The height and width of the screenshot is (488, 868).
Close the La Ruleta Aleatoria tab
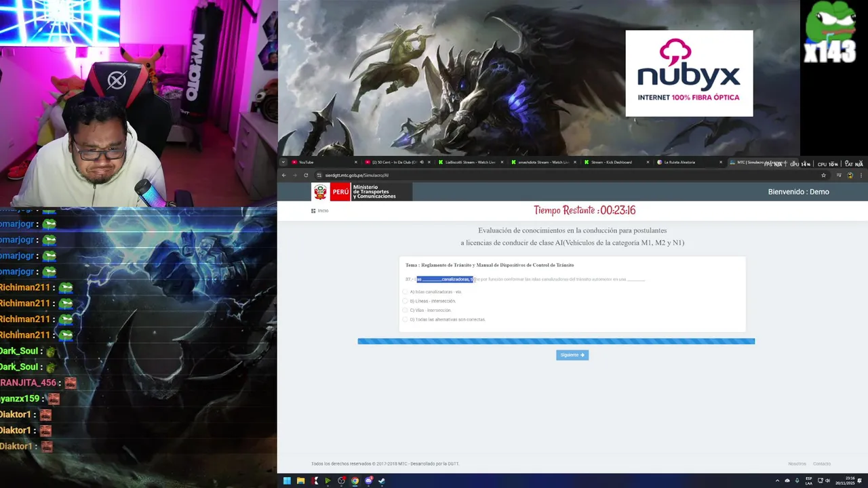(x=722, y=162)
